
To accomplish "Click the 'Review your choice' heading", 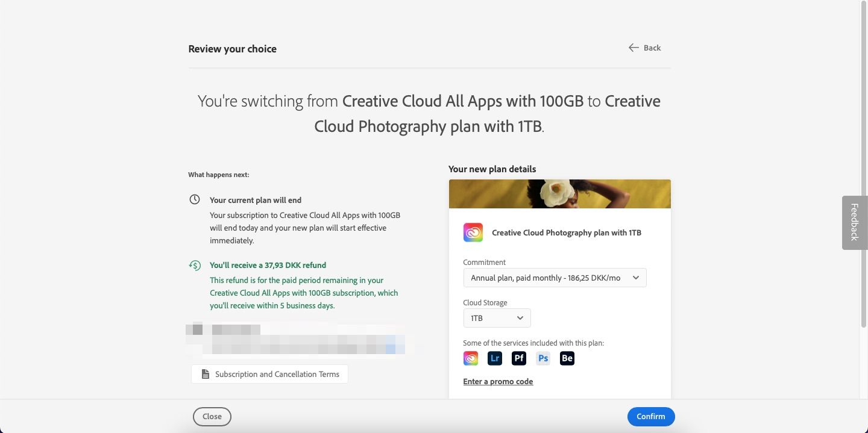I will tap(233, 49).
